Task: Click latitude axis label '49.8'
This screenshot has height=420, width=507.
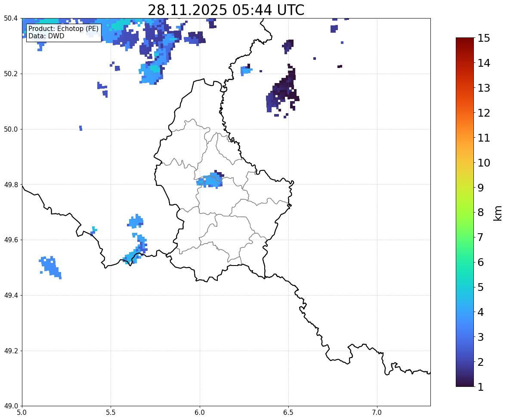Action: click(11, 185)
